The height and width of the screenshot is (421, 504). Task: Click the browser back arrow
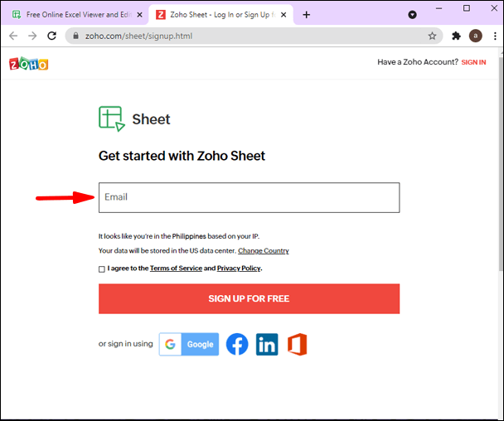coord(13,36)
